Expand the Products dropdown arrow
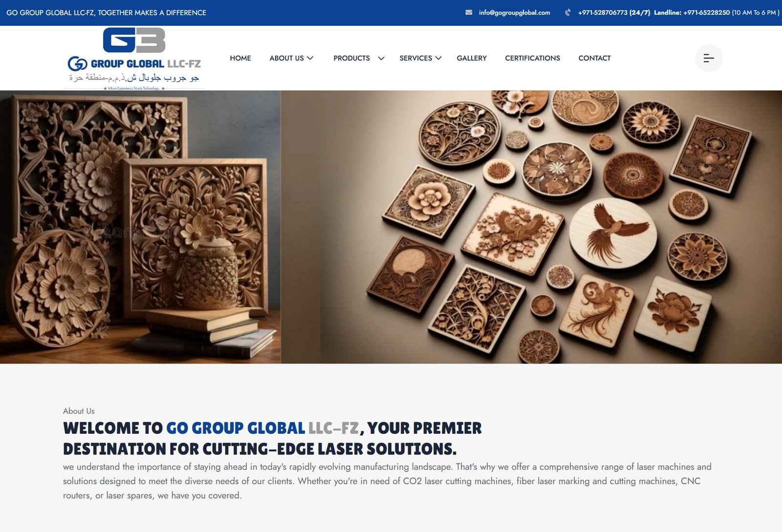The image size is (782, 532). click(x=381, y=58)
